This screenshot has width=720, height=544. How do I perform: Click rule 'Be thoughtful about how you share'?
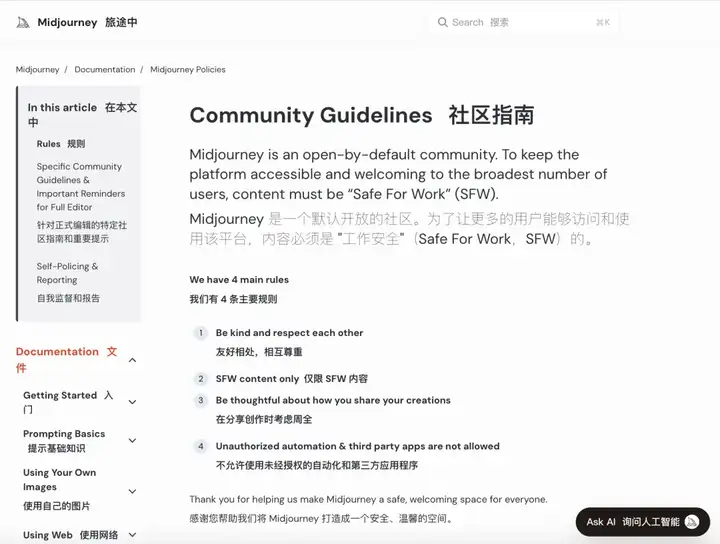[333, 400]
